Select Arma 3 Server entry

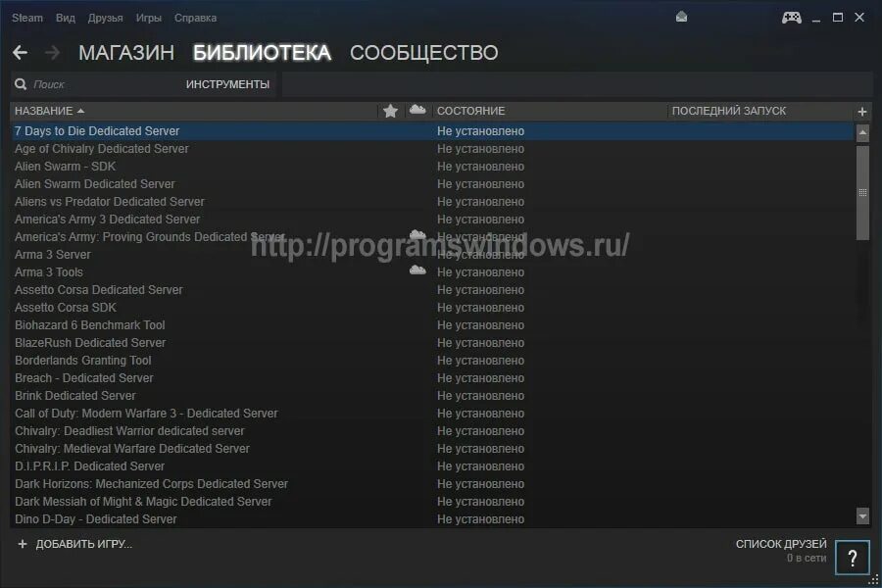432,255
